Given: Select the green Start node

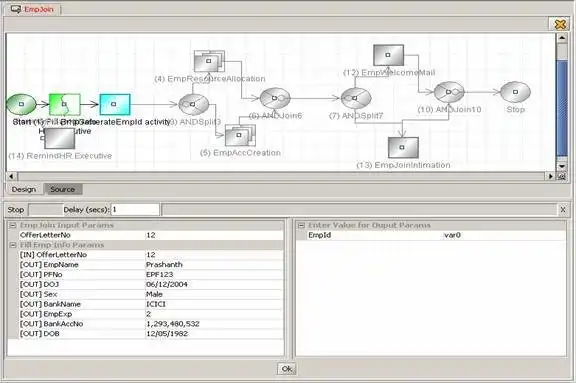Looking at the screenshot, I should pyautogui.click(x=21, y=104).
